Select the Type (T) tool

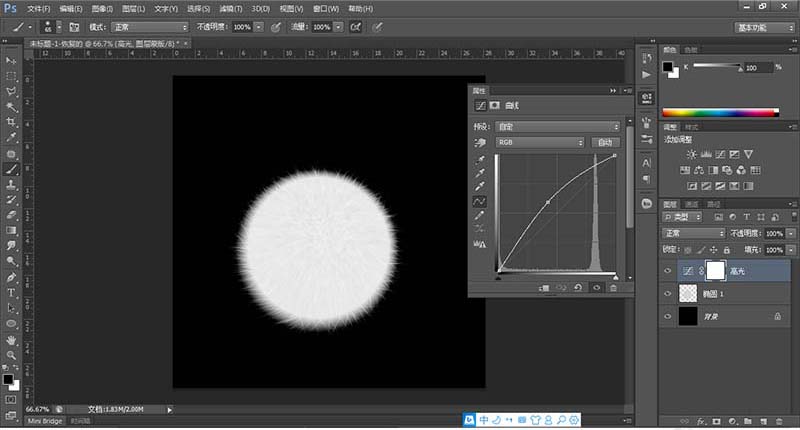pos(12,292)
